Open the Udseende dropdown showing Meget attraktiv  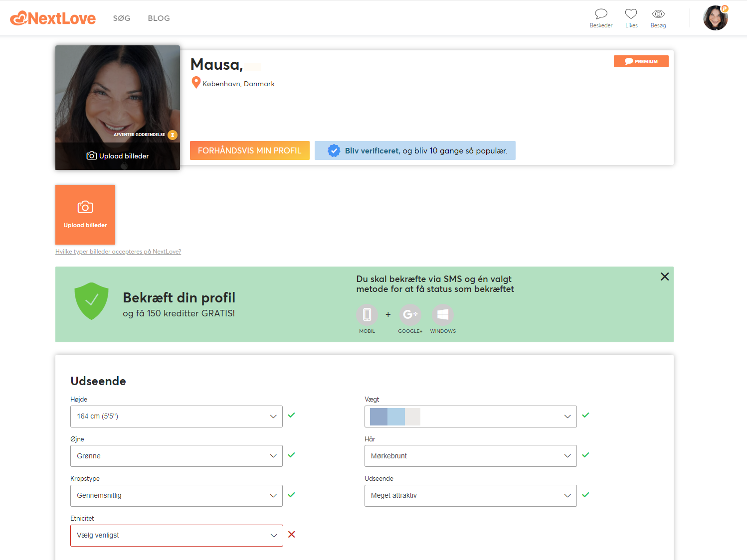point(471,496)
